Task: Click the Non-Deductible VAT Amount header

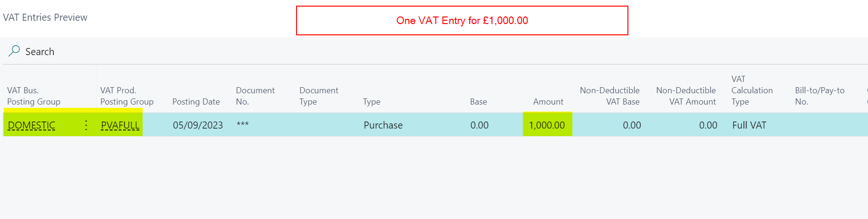Action: pos(686,96)
